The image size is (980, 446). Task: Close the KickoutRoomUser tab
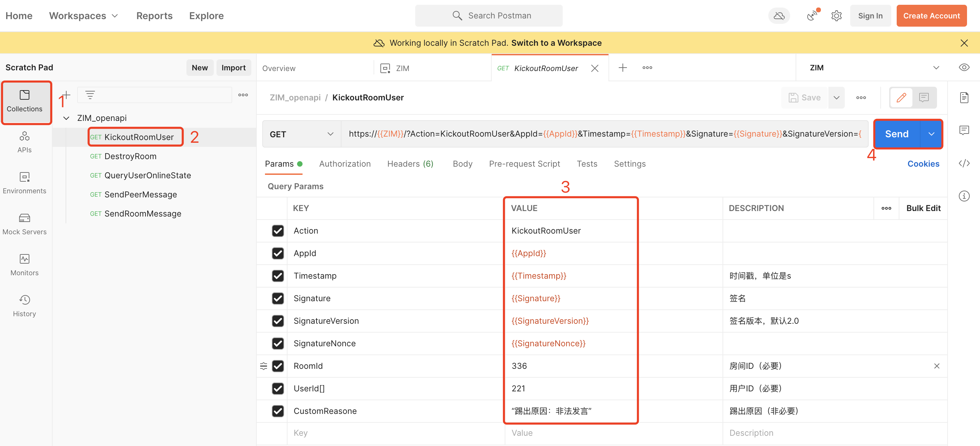click(594, 68)
